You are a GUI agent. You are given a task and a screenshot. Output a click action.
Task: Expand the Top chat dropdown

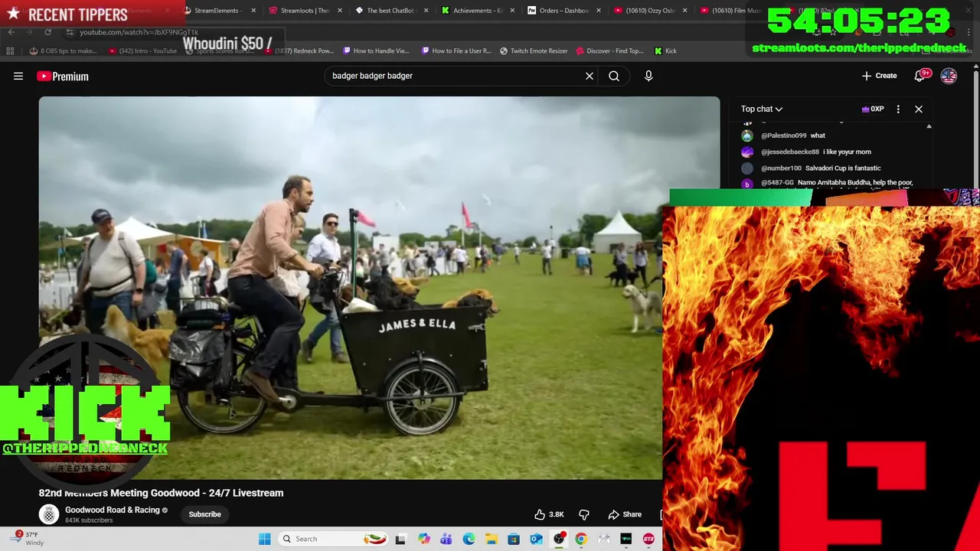click(x=762, y=109)
